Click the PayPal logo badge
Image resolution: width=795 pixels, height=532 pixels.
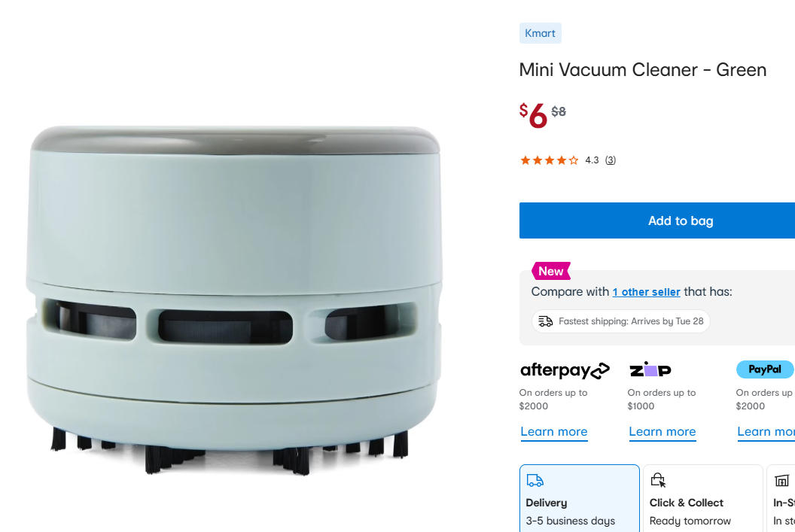(x=765, y=369)
